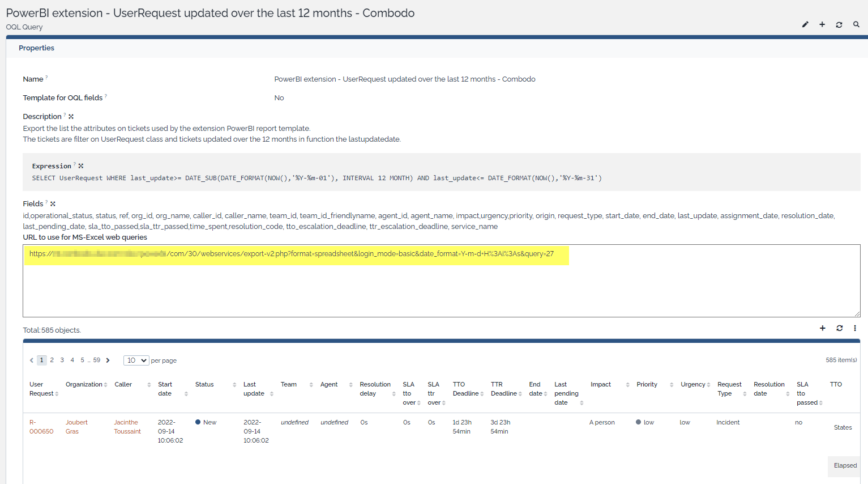Click inside the MS-Excel URL text area
The height and width of the screenshot is (484, 868).
(442, 289)
